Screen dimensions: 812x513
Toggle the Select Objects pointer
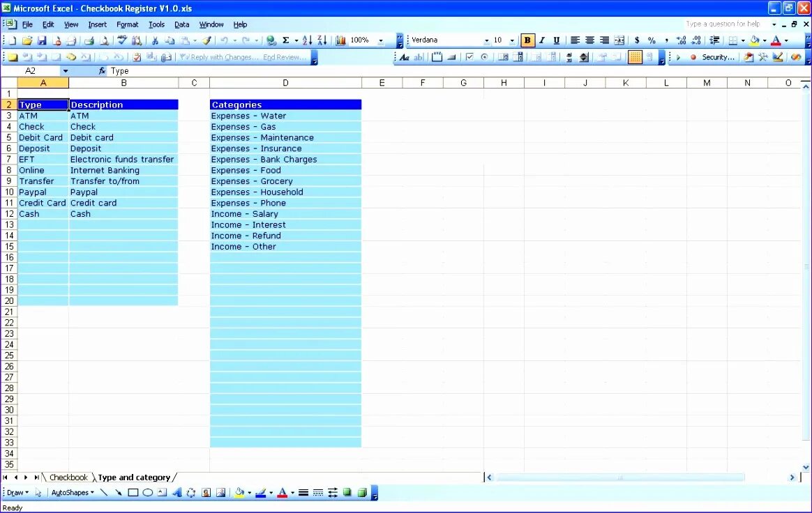point(38,493)
